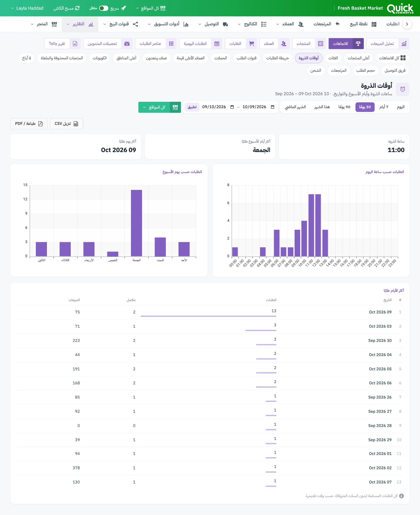Click the trends trophy icon
420x515 pixels.
coord(358,43)
